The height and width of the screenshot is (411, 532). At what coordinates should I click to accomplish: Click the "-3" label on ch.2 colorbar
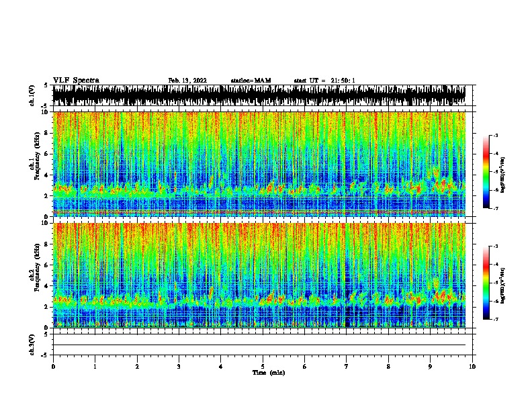coord(495,246)
